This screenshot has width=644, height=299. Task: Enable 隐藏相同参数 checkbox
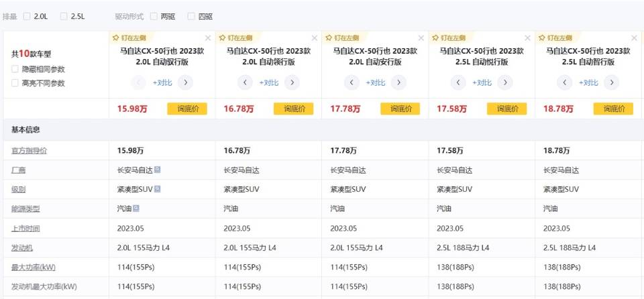(15, 69)
